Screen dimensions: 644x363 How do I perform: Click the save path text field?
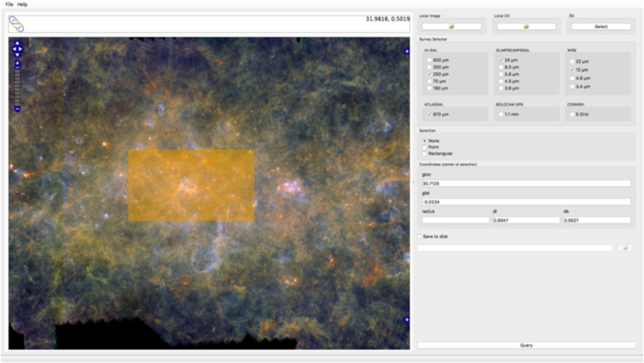tap(514, 248)
